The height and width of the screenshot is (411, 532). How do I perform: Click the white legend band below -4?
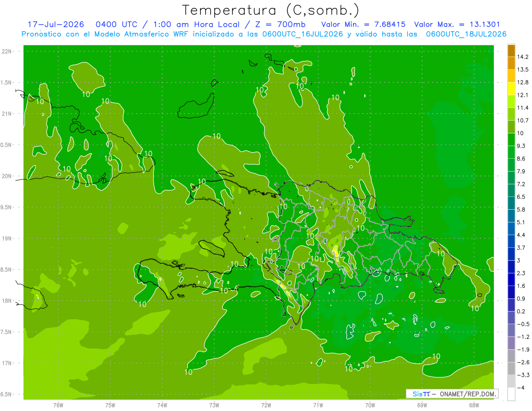pyautogui.click(x=511, y=394)
